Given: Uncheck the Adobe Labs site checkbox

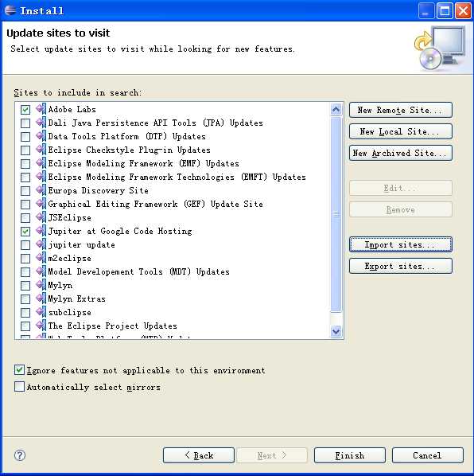Looking at the screenshot, I should [25, 109].
